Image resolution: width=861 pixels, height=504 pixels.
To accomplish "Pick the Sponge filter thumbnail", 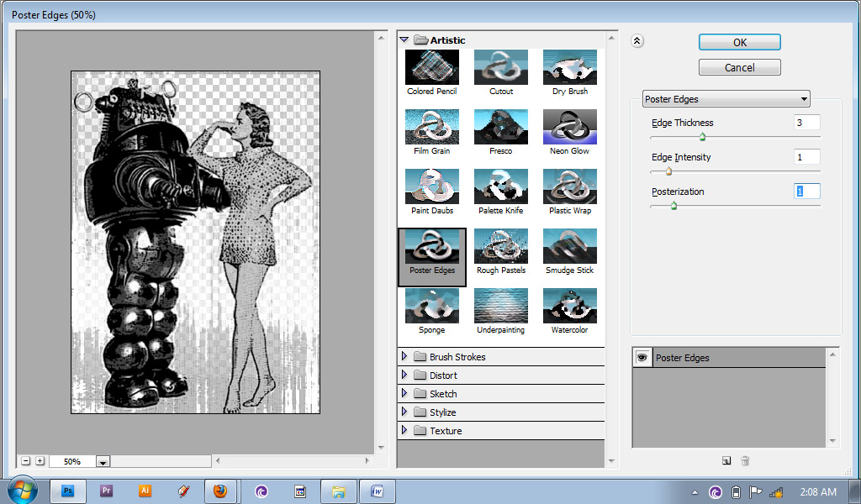I will tap(432, 306).
